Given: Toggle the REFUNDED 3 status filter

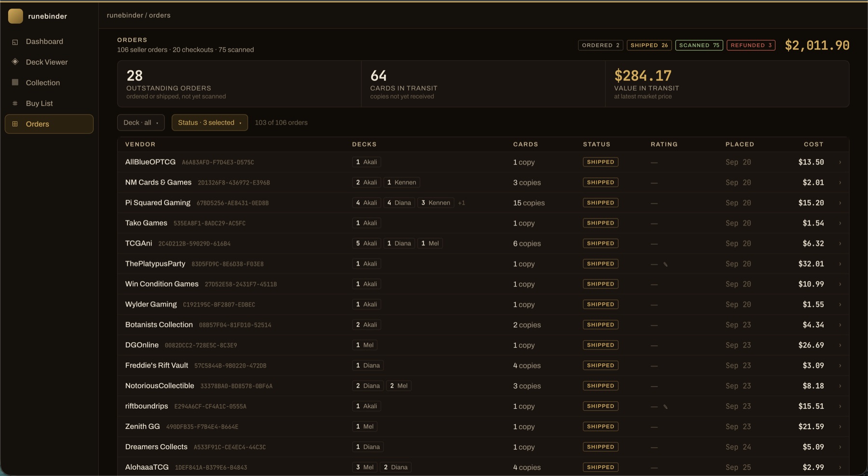Looking at the screenshot, I should (751, 45).
